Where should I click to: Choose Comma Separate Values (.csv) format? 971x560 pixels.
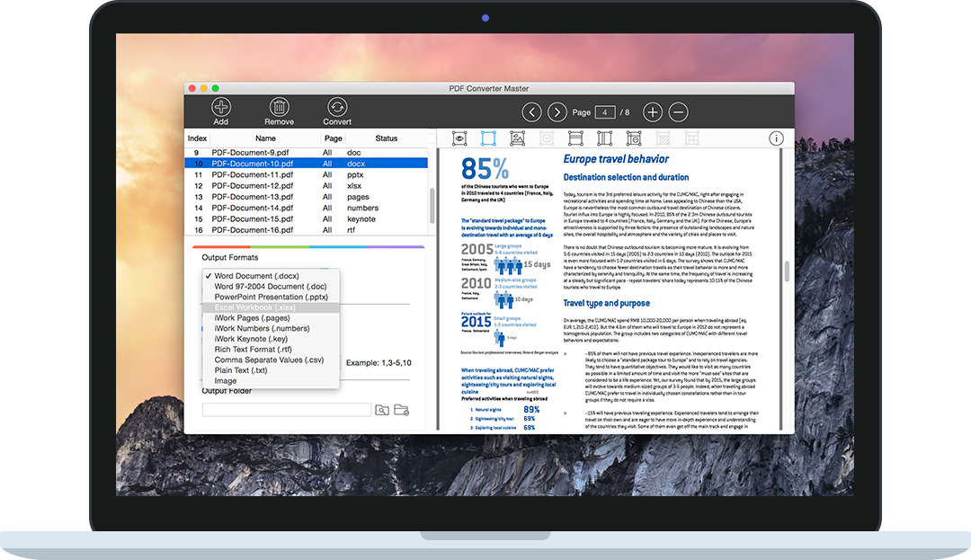pos(269,360)
